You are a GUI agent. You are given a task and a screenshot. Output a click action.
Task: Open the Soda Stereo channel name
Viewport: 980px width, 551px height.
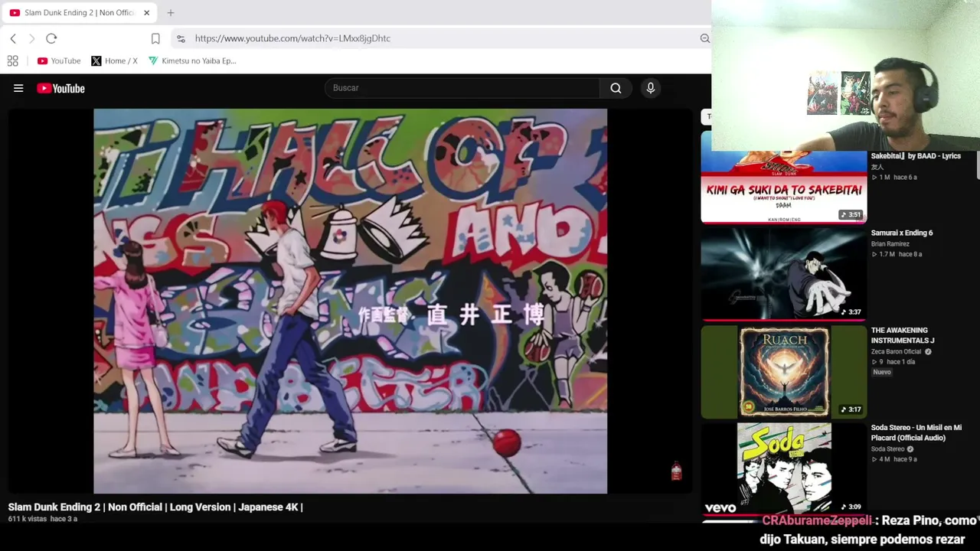coord(887,449)
